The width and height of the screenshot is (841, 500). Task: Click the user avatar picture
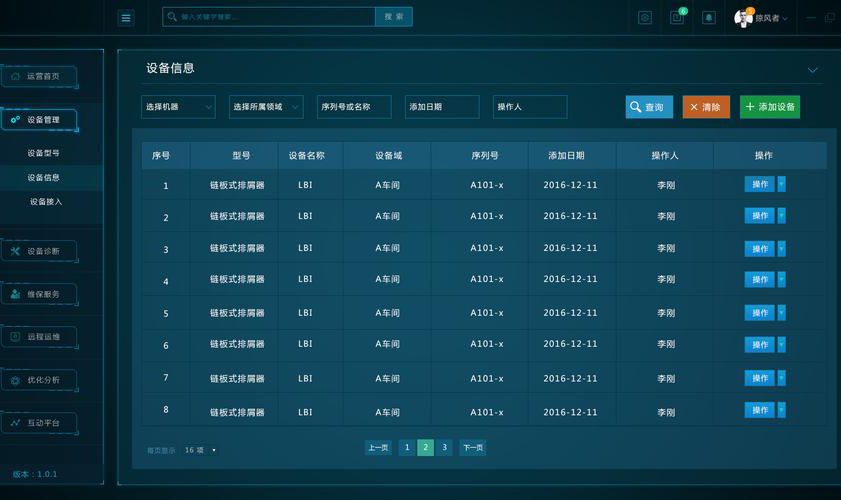(x=743, y=18)
